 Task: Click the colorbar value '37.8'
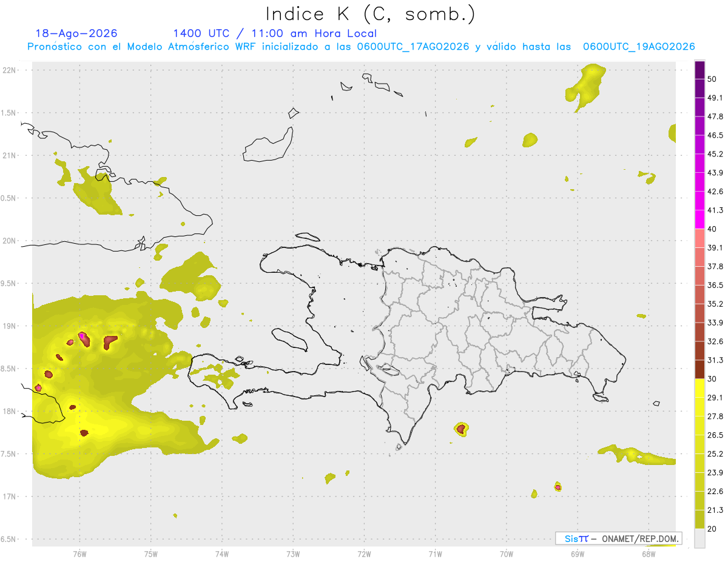tap(715, 266)
